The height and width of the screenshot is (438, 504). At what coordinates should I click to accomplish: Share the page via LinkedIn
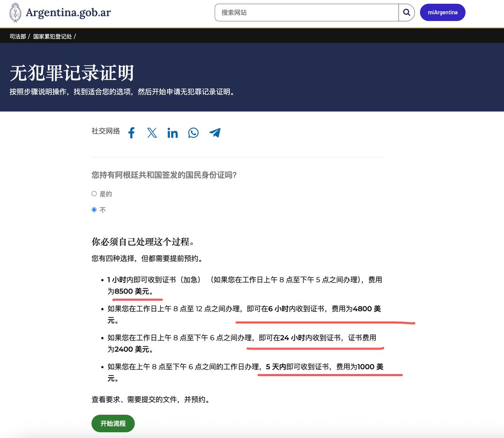pyautogui.click(x=172, y=132)
